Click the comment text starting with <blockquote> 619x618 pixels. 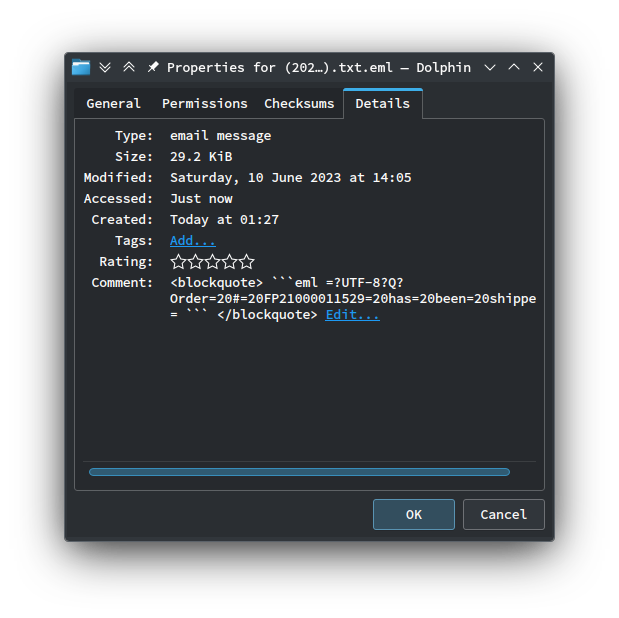[353, 299]
